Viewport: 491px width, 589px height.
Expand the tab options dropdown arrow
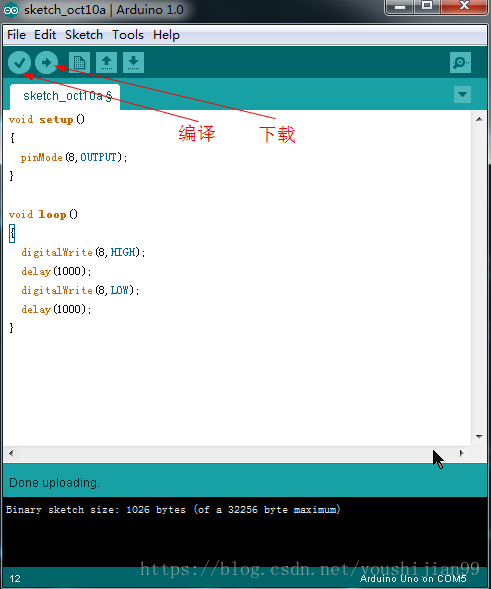(462, 94)
